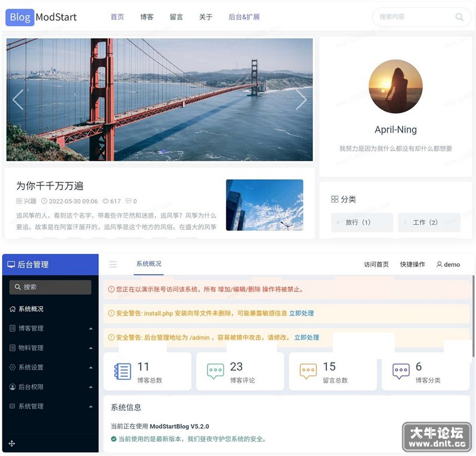Click 立即处理 link for /admin address warning
This screenshot has width=476, height=456.
click(306, 337)
